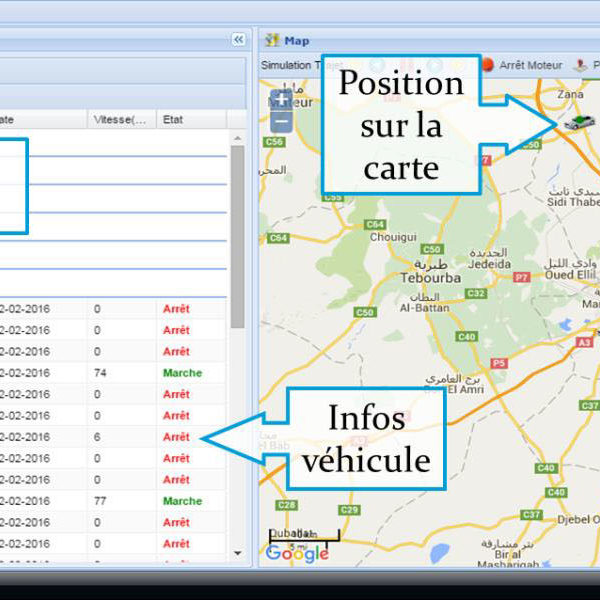Collapse the left panel with double-chevron button
The height and width of the screenshot is (600, 600).
tap(238, 39)
